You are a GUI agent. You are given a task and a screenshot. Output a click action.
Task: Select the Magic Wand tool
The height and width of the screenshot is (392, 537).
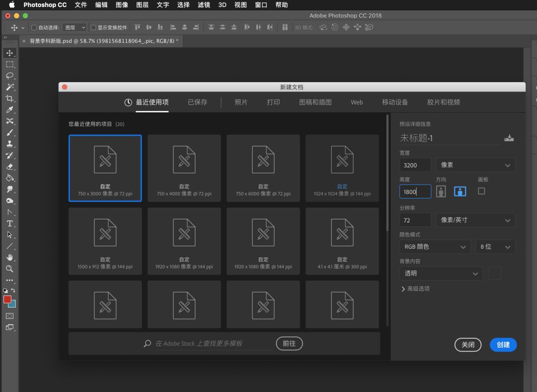[x=9, y=87]
